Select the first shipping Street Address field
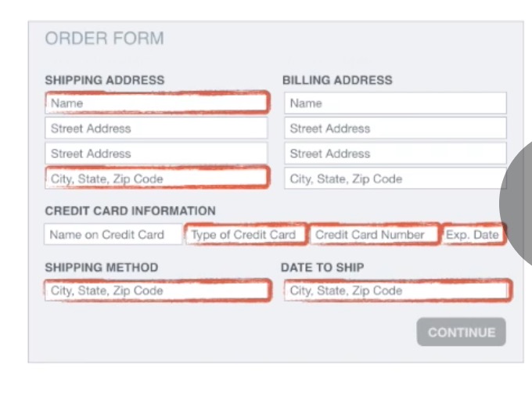532x404 pixels. pyautogui.click(x=156, y=128)
